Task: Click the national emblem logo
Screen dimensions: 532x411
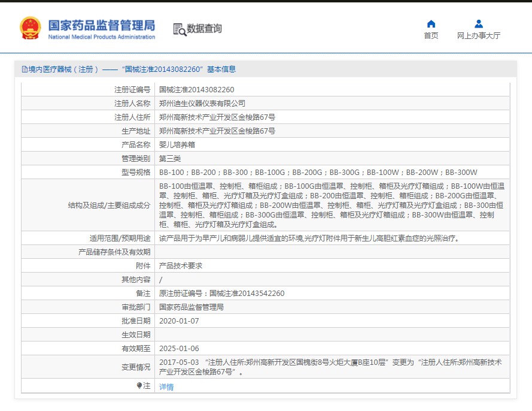Action: pos(30,28)
